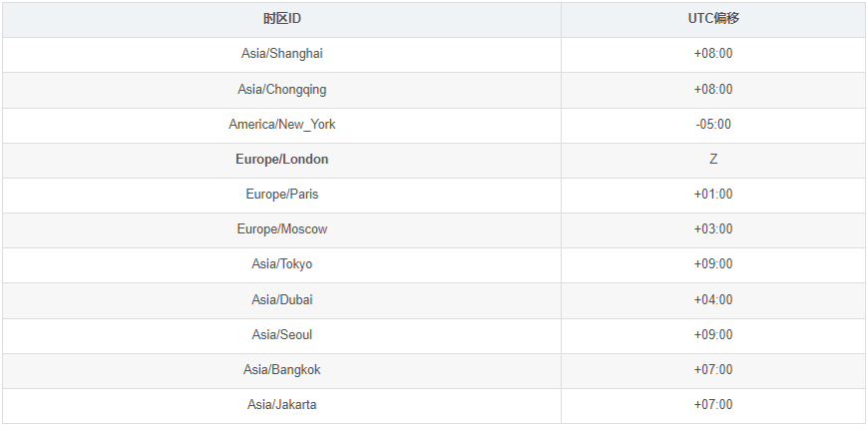Select the Asia/Shanghai timezone cell
The image size is (868, 430).
(282, 54)
